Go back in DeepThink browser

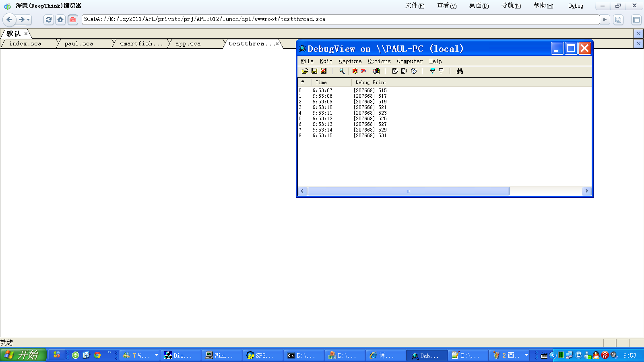[x=9, y=19]
